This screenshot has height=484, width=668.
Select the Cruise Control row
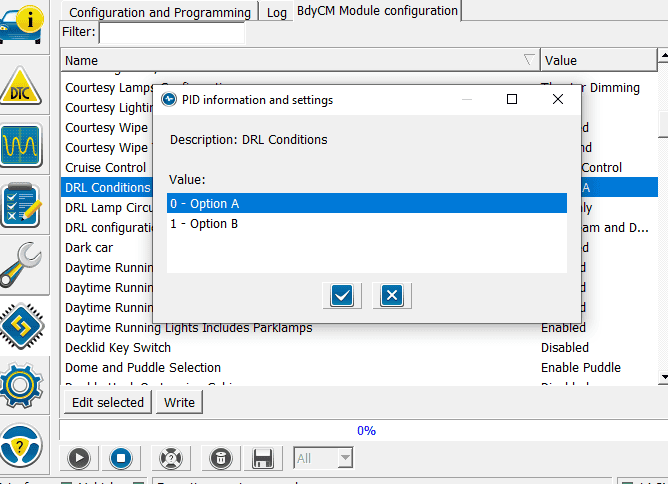pyautogui.click(x=359, y=167)
